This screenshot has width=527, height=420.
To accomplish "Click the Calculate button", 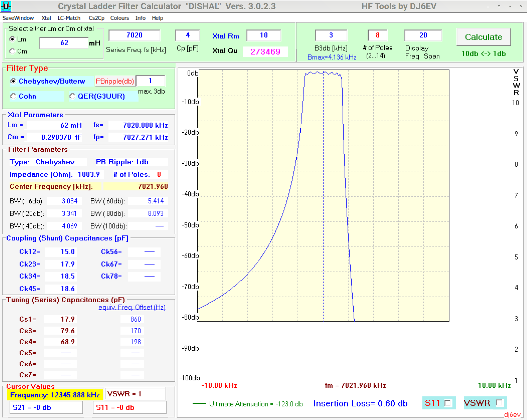I will tap(483, 37).
